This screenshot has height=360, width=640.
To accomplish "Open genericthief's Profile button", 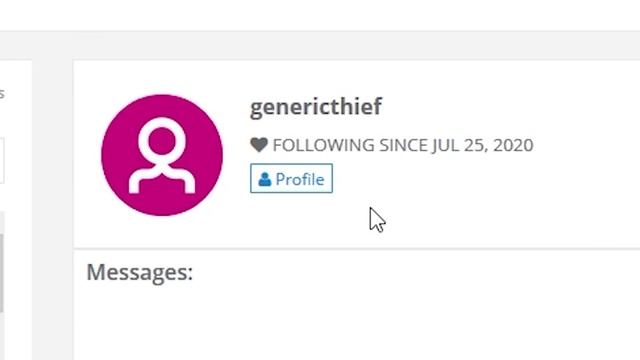I will point(291,178).
